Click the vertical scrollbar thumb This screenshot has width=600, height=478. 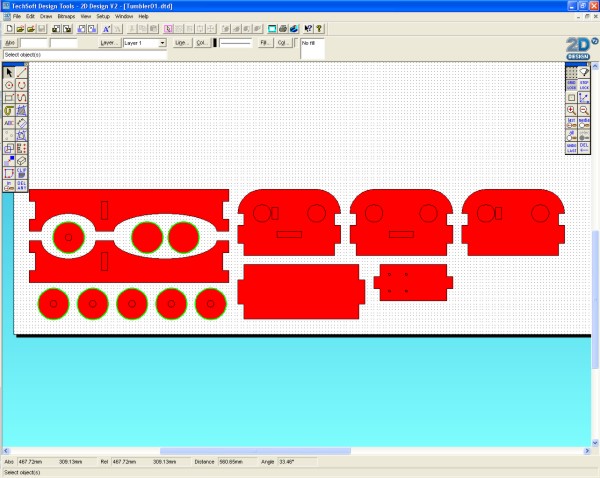595,300
